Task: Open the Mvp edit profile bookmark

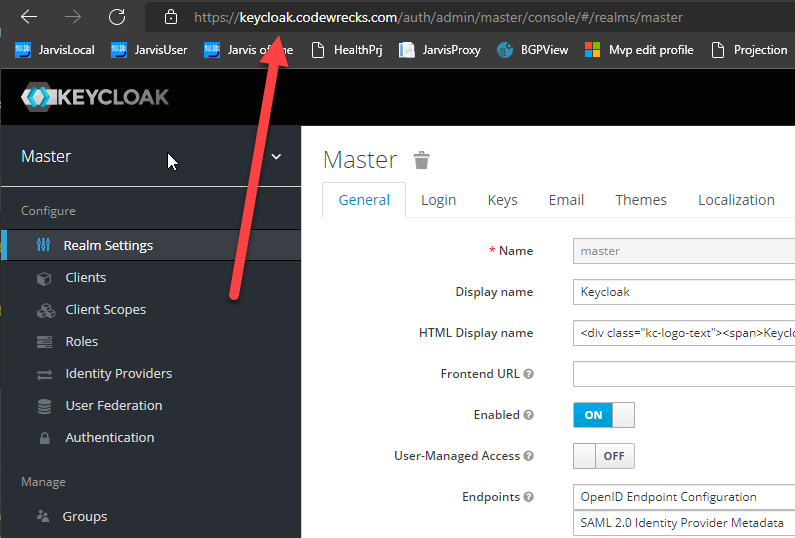Action: coord(639,50)
